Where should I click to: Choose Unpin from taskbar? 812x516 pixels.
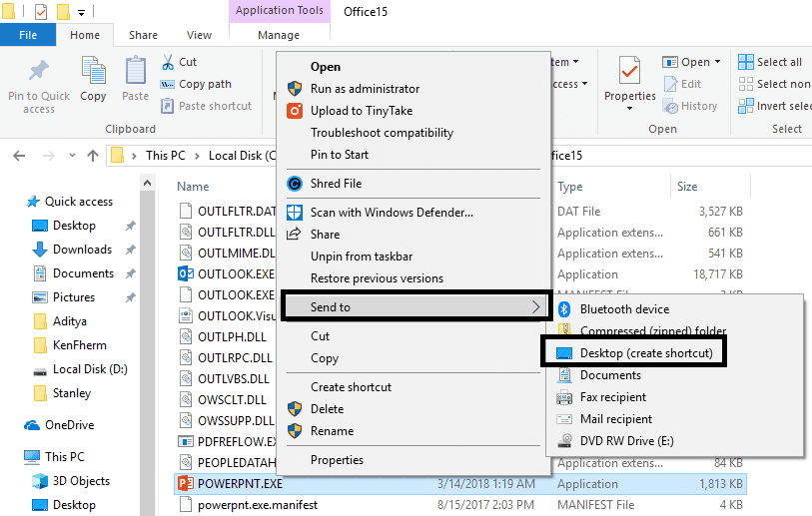[x=362, y=257]
